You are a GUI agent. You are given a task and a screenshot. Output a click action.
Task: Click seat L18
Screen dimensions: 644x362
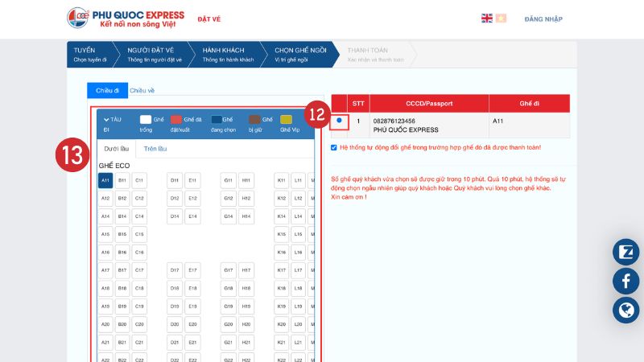click(x=298, y=289)
